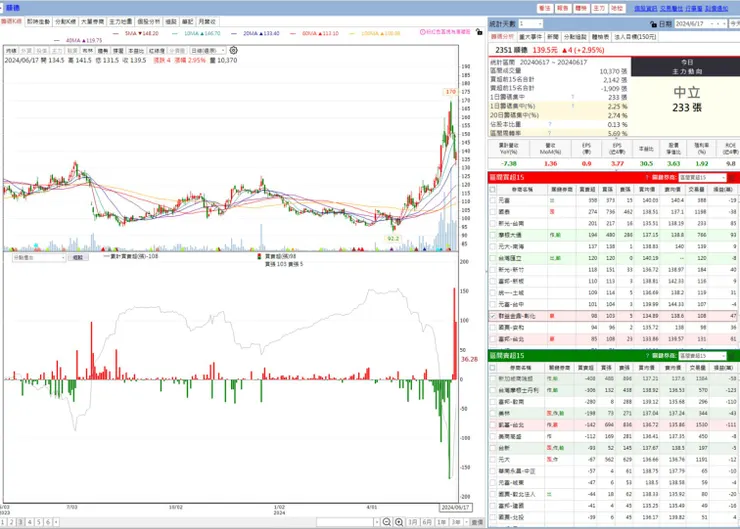
Task: Open the 重大事件 tab in right panel
Action: (530, 37)
